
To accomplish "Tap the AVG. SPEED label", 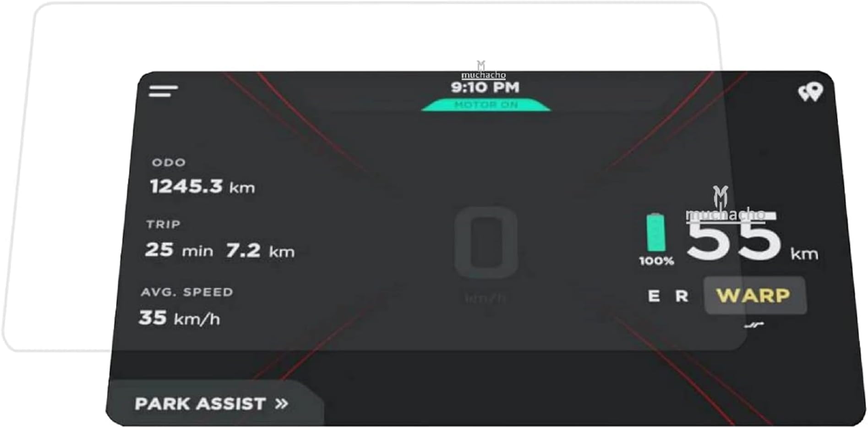I will tap(187, 292).
